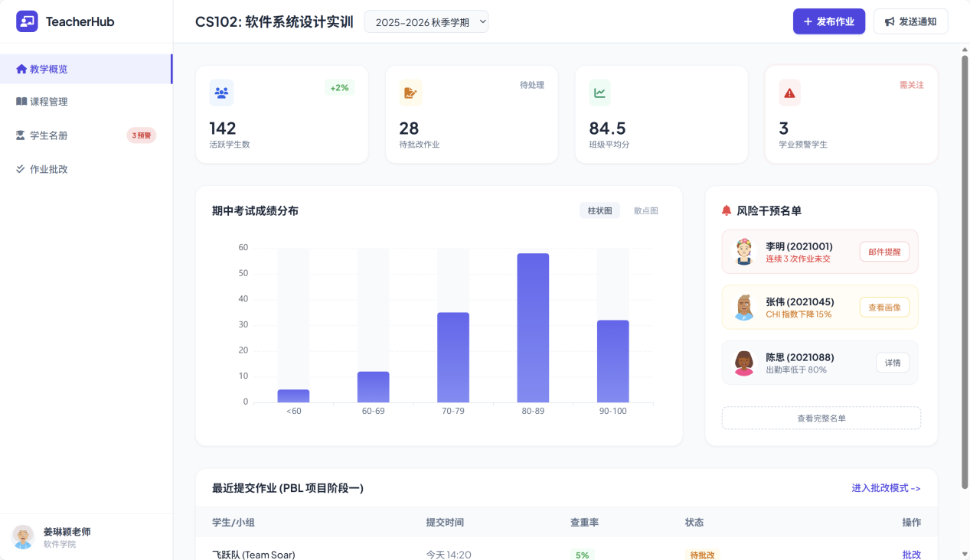Expand the full list via 查看完整名单

[x=821, y=418]
